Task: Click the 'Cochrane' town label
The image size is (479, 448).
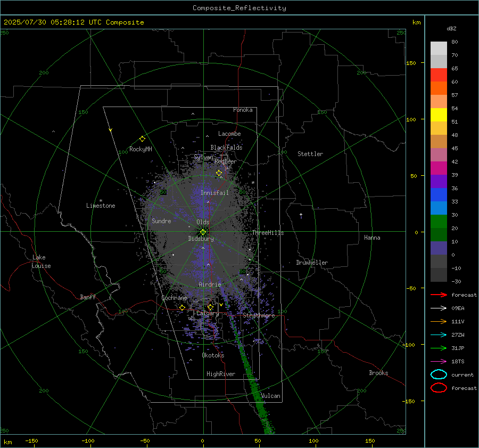Action: (x=174, y=298)
